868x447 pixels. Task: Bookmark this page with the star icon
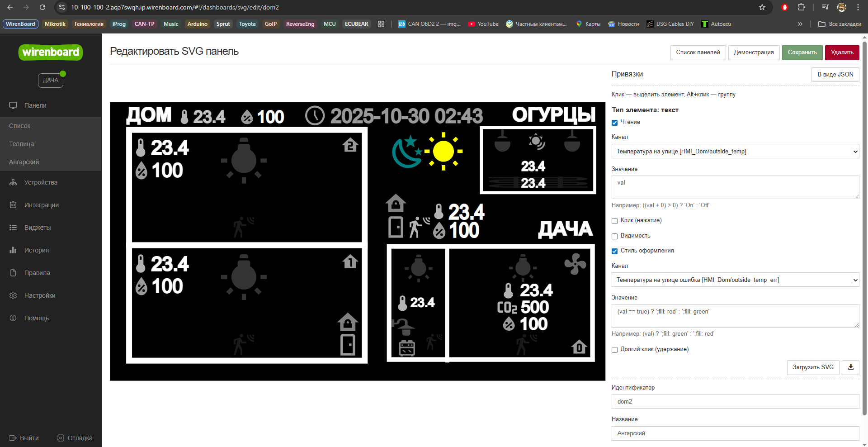pos(762,7)
